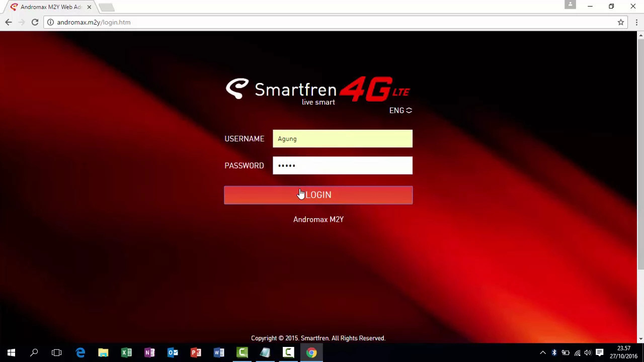Reload the page with refresh icon
The image size is (644, 362).
click(35, 22)
